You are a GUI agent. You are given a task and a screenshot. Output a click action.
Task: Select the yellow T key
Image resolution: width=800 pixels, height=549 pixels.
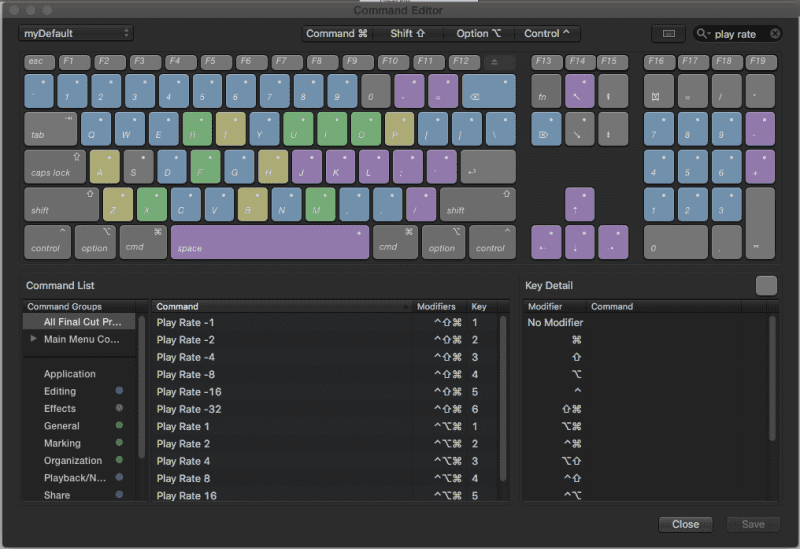231,129
